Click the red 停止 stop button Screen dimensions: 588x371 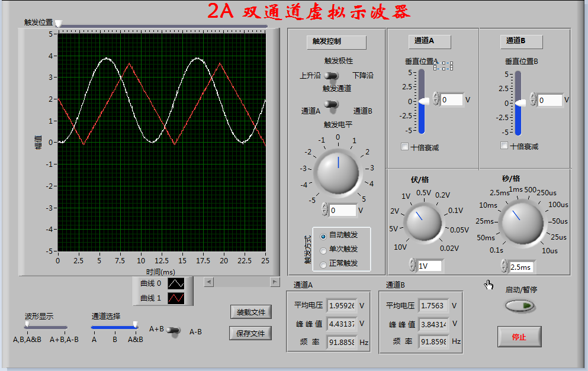pyautogui.click(x=519, y=337)
